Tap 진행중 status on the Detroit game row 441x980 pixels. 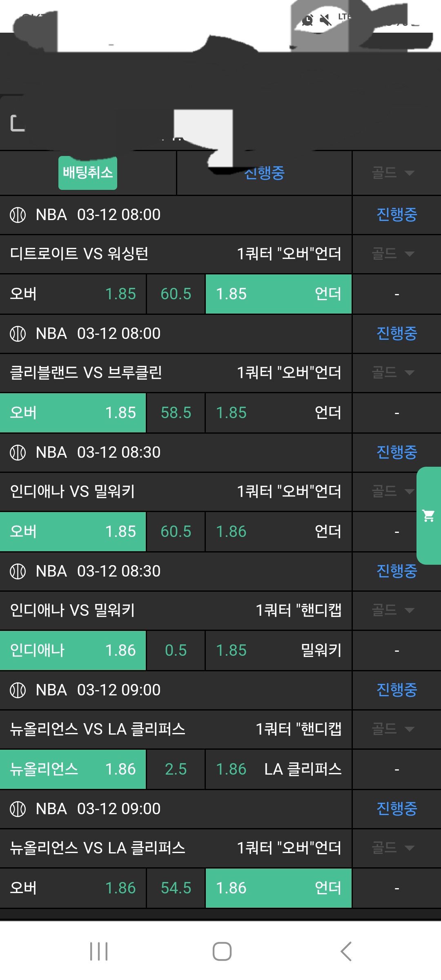(396, 215)
